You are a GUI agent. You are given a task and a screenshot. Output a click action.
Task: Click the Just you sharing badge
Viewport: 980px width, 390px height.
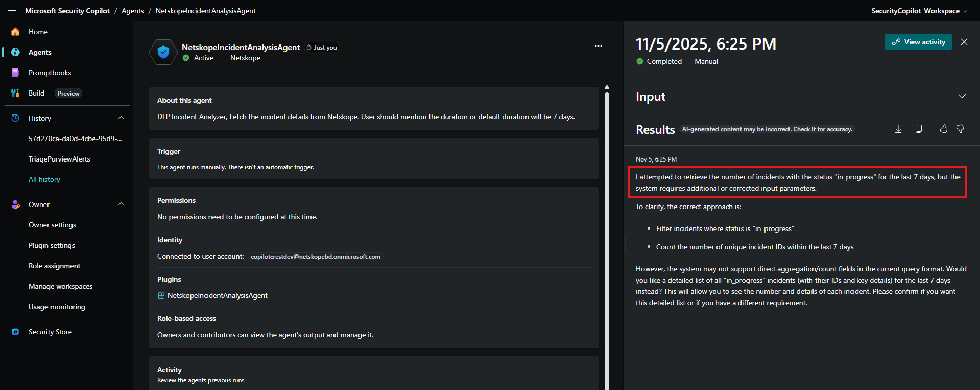pyautogui.click(x=322, y=48)
